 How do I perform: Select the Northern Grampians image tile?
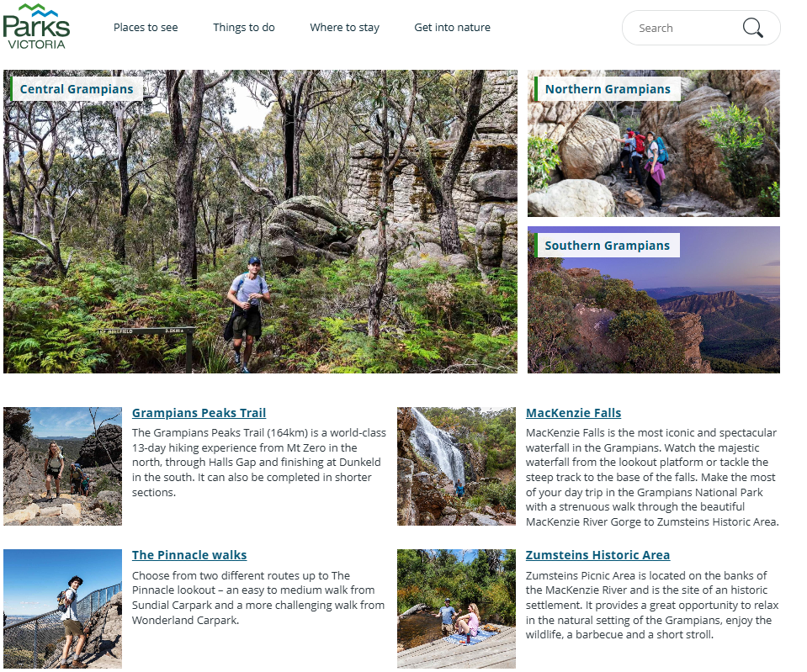click(x=654, y=144)
